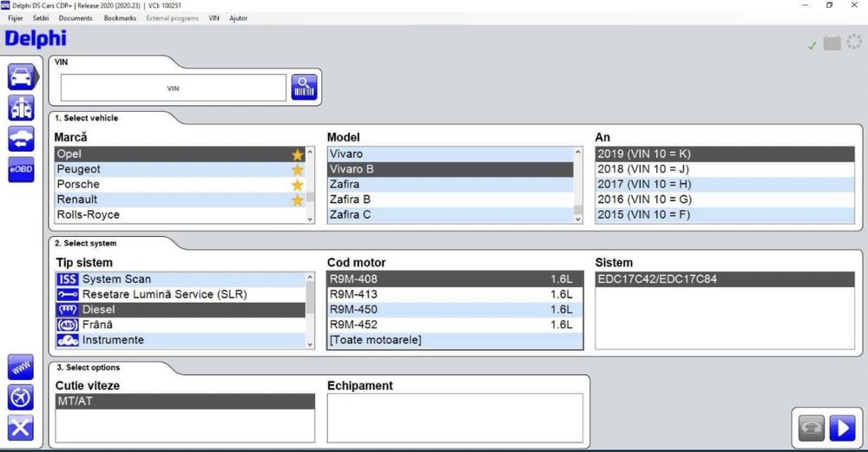Image resolution: width=868 pixels, height=452 pixels.
Task: Click the up arrow of the Model list scrollbar
Action: 578,152
